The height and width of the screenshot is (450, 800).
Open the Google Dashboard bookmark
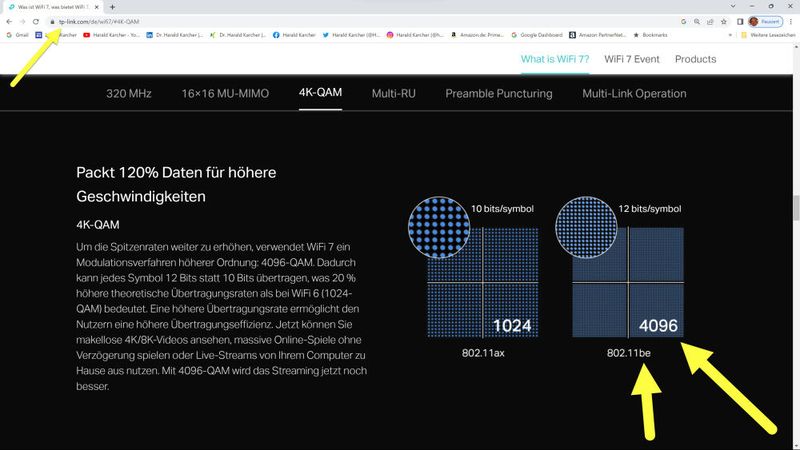click(x=537, y=35)
